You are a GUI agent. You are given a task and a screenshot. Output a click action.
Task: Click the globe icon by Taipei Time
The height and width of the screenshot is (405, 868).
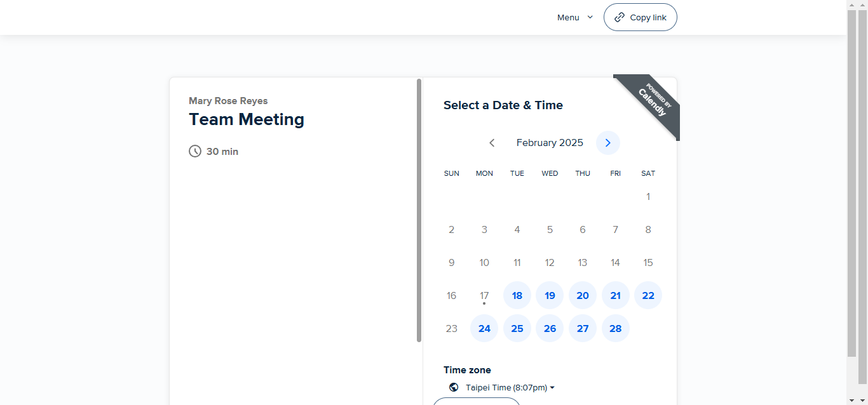pos(454,387)
